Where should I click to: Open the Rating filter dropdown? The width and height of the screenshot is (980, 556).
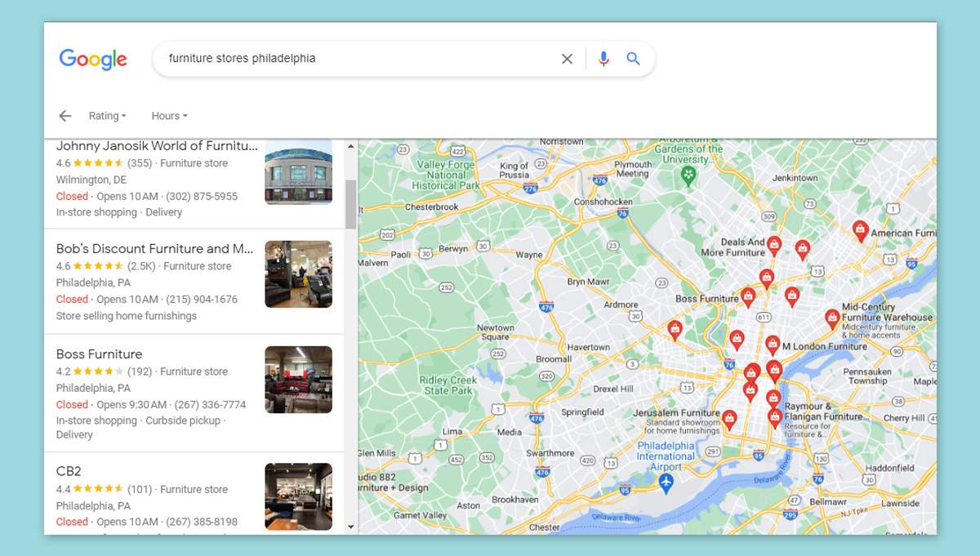(x=107, y=116)
